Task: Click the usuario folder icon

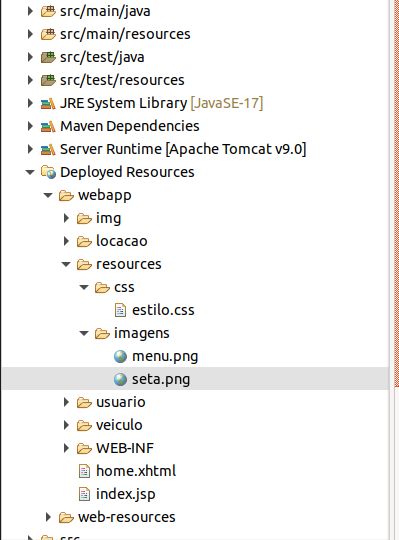Action: (84, 402)
